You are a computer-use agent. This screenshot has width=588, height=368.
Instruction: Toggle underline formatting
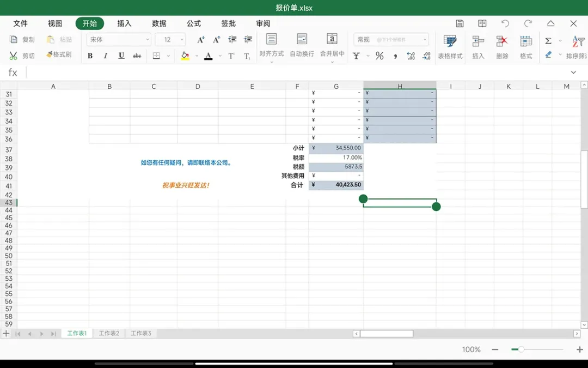121,56
